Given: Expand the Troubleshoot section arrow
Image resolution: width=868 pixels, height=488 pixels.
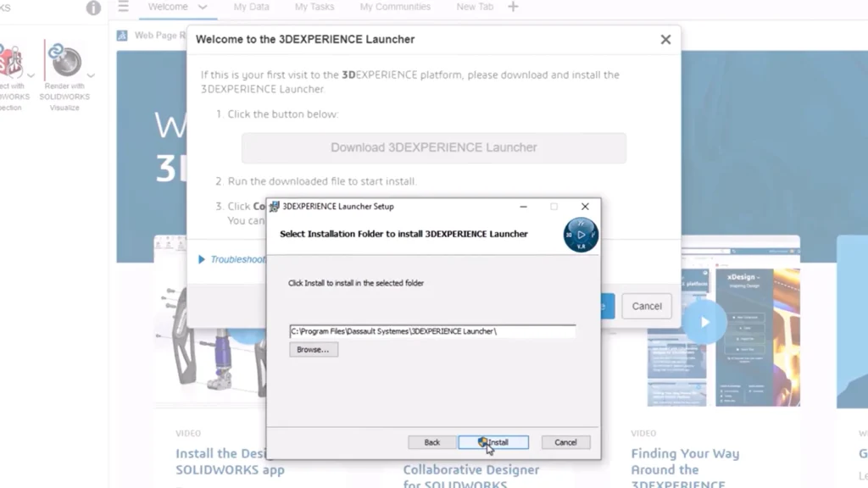Looking at the screenshot, I should pos(202,259).
